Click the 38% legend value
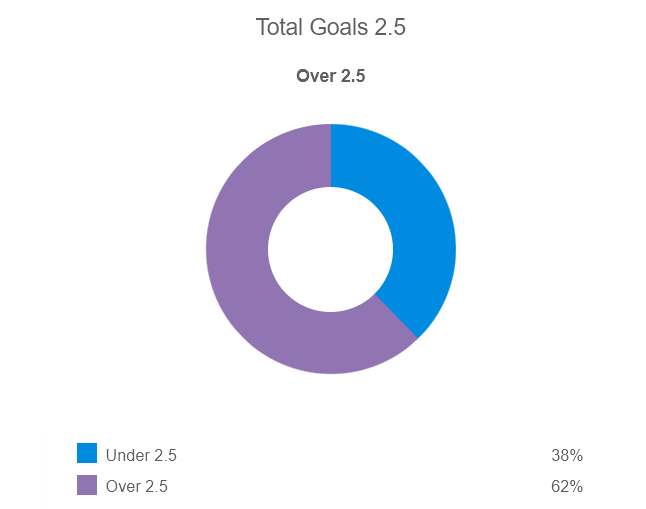This screenshot has height=509, width=646. click(566, 456)
